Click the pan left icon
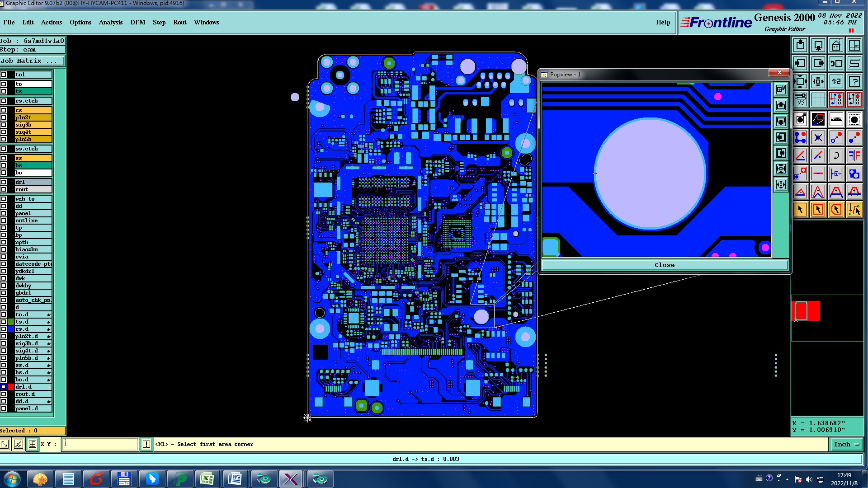The image size is (868, 488). click(800, 63)
